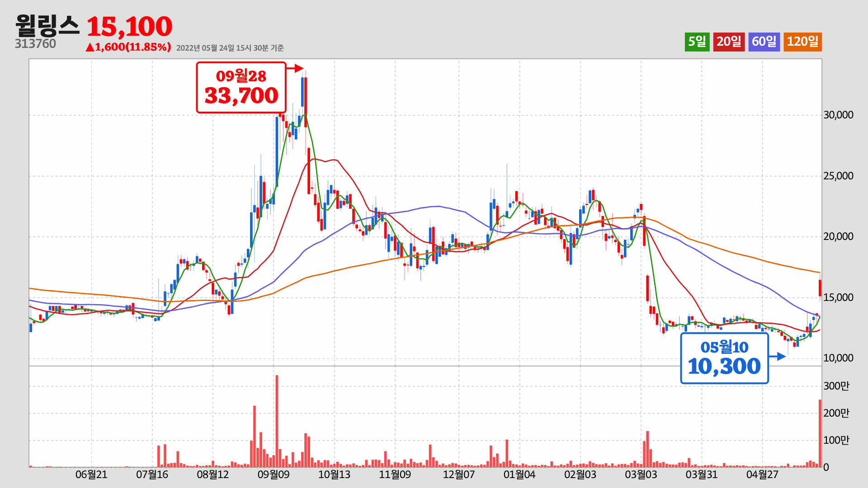Click the 25,000 price axis label
The height and width of the screenshot is (488, 868).
click(838, 176)
